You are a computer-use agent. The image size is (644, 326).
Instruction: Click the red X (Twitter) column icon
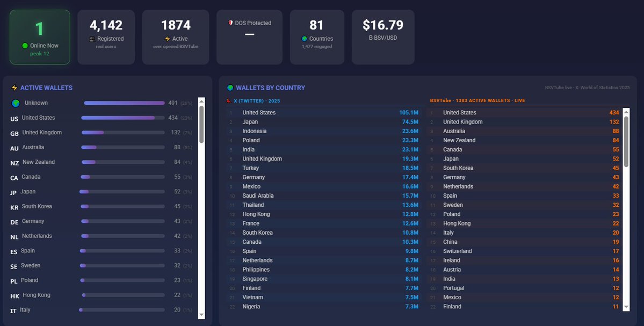[x=229, y=100]
